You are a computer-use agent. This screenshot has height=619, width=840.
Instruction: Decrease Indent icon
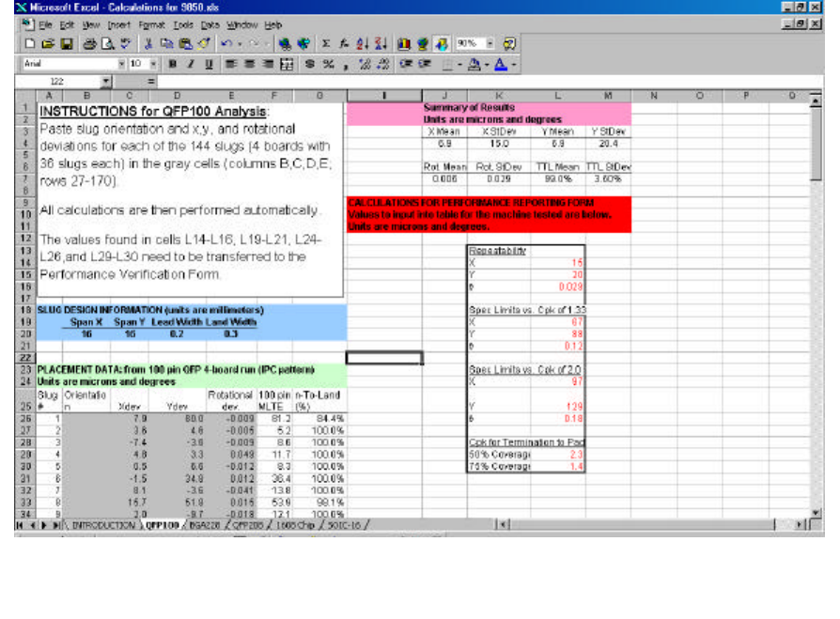[406, 64]
